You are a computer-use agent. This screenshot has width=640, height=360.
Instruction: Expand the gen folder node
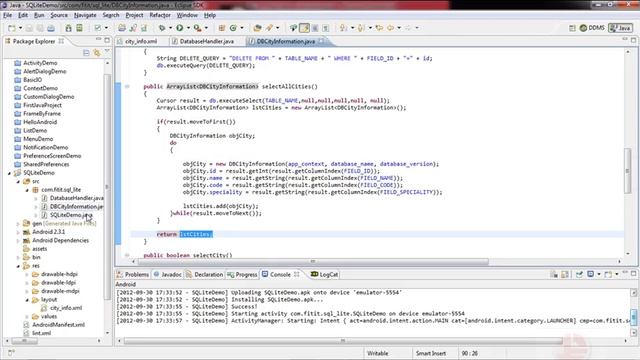click(18, 224)
